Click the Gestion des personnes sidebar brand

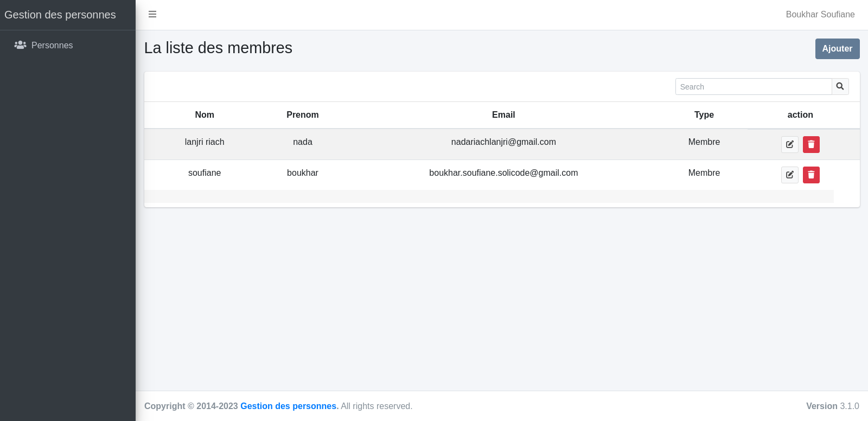pos(60,15)
